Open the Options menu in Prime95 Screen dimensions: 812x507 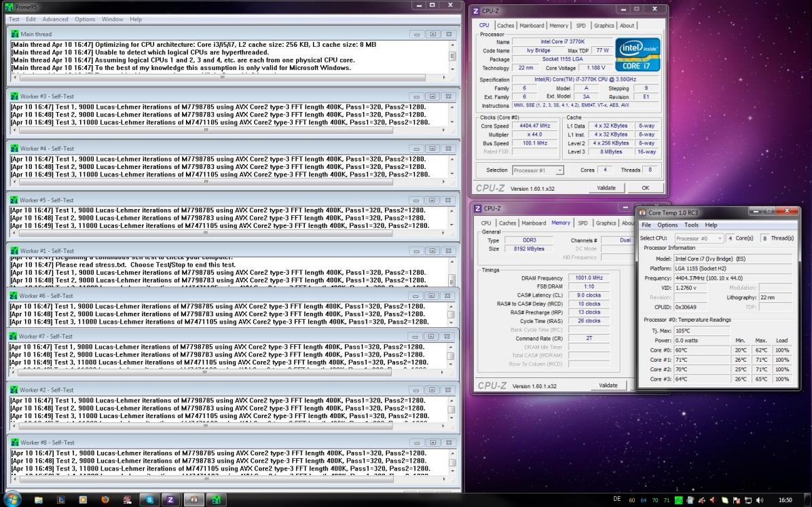(85, 19)
